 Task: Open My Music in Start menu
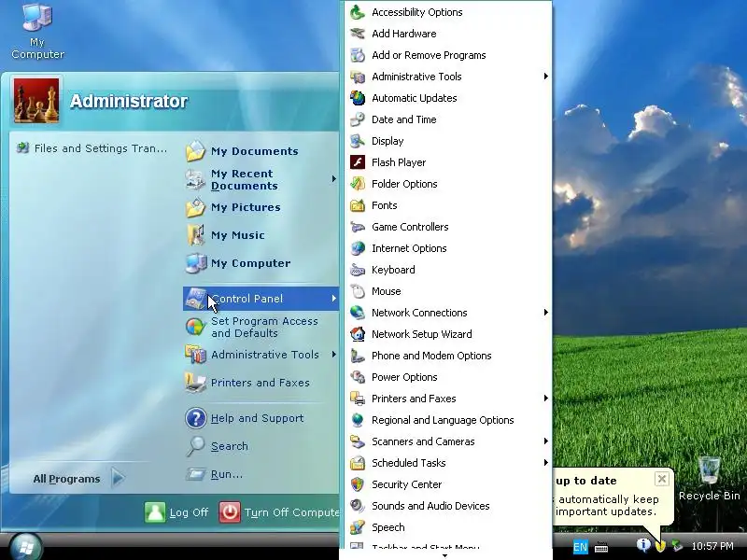click(x=261, y=235)
